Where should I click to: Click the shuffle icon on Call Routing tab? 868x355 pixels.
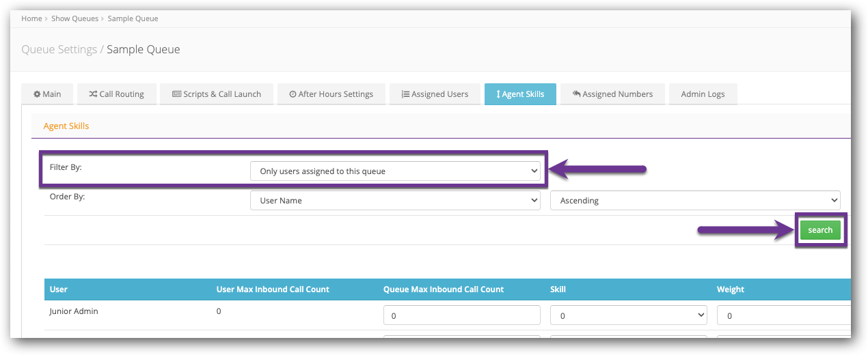[93, 94]
